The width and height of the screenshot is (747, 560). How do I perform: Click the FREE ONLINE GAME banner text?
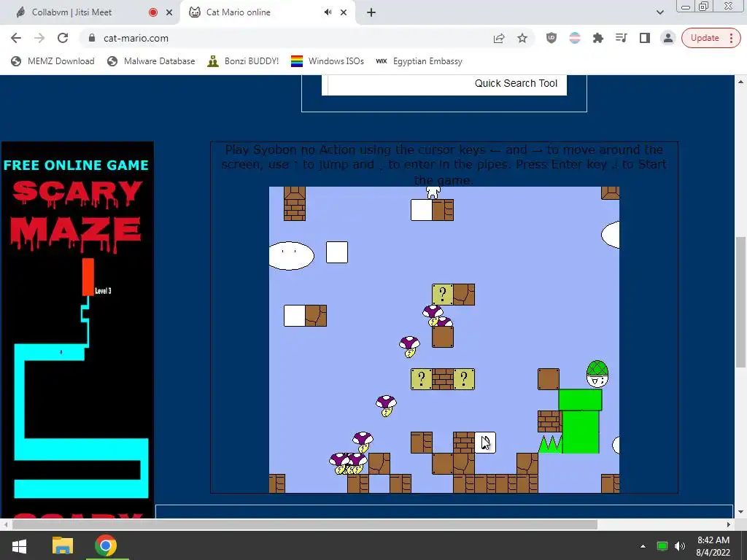76,166
